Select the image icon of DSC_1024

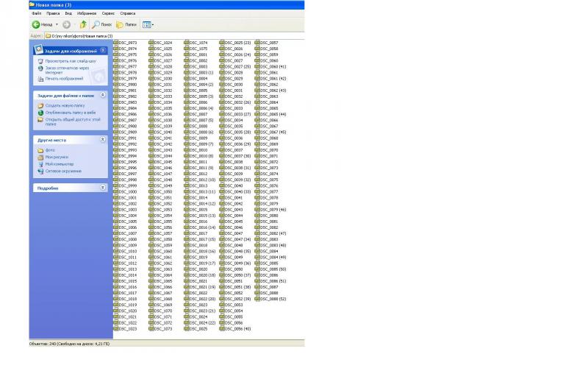(x=151, y=43)
